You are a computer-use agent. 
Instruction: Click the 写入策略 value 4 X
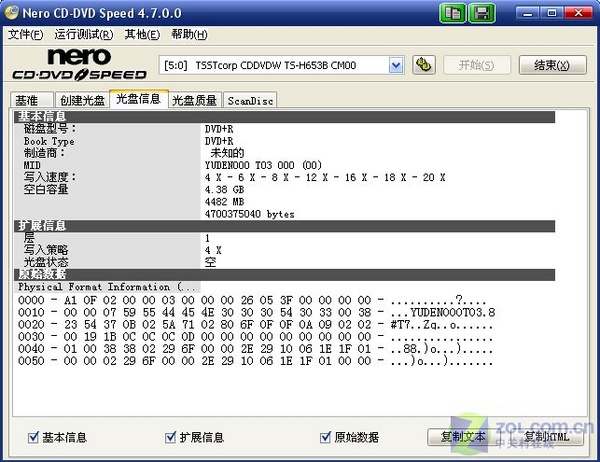point(213,250)
